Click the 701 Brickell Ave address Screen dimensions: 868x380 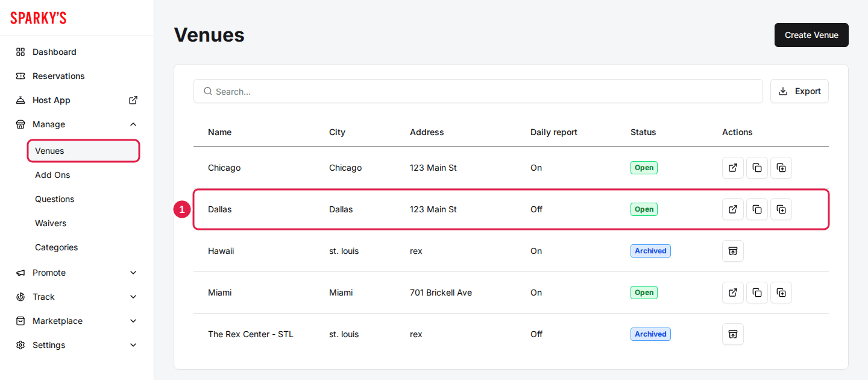click(x=441, y=293)
